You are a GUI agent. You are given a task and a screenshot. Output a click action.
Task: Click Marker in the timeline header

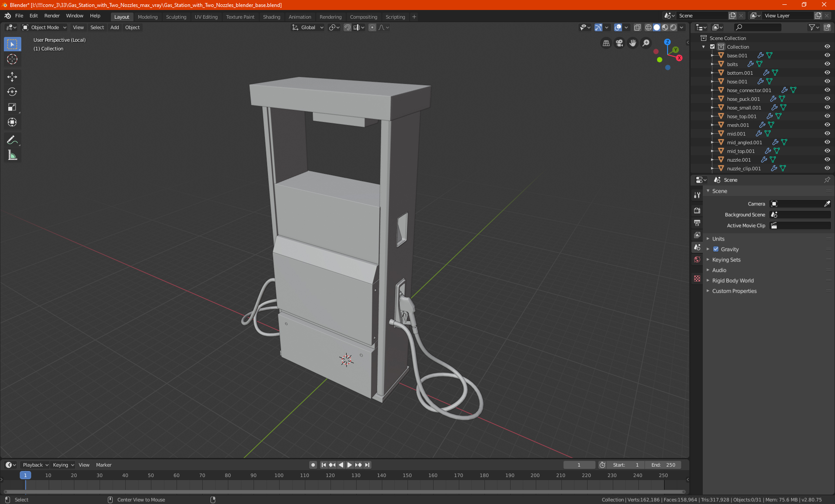click(x=104, y=465)
